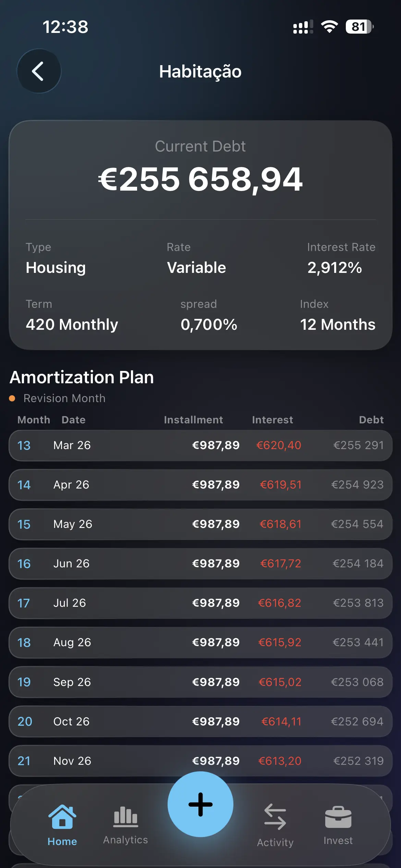
Task: Open the Activity arrows icon
Action: point(275,817)
